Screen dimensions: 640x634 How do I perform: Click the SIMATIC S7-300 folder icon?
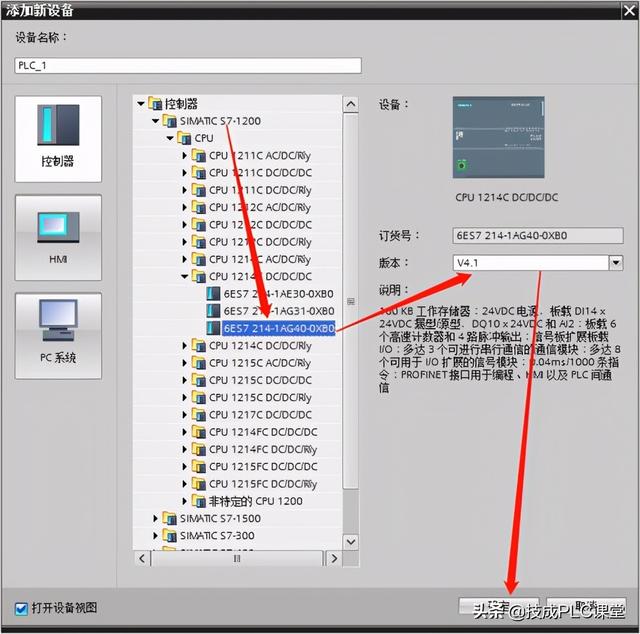point(170,536)
